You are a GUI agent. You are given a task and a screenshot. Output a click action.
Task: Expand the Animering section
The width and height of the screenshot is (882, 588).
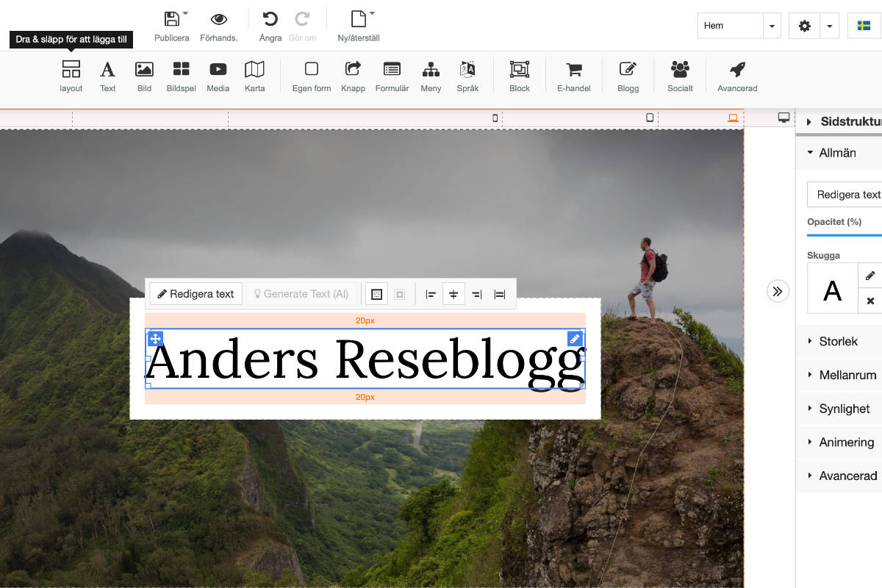click(x=839, y=442)
